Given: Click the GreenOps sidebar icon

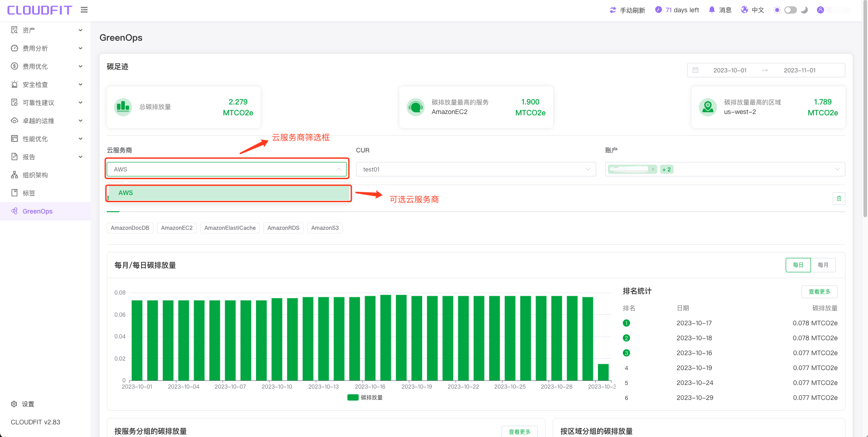Looking at the screenshot, I should (x=14, y=211).
